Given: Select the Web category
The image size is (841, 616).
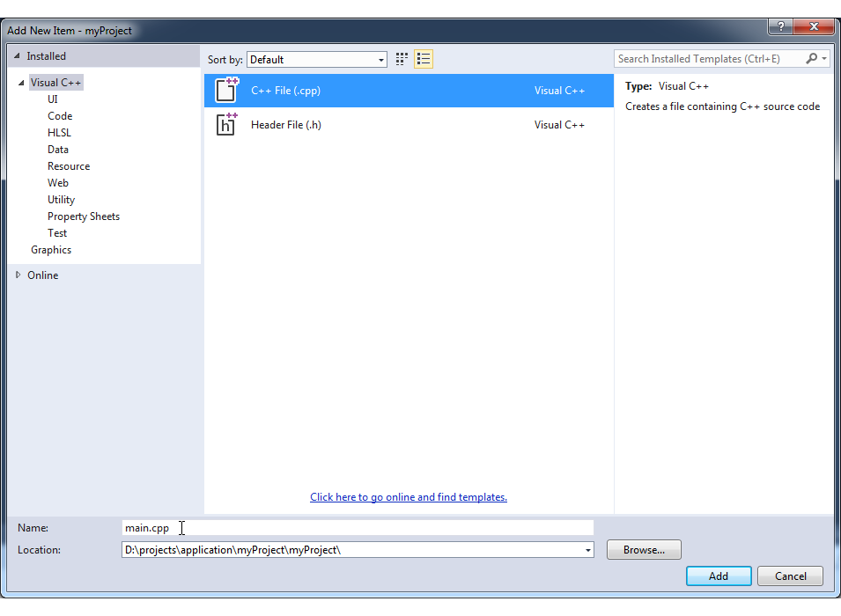Looking at the screenshot, I should (x=58, y=183).
